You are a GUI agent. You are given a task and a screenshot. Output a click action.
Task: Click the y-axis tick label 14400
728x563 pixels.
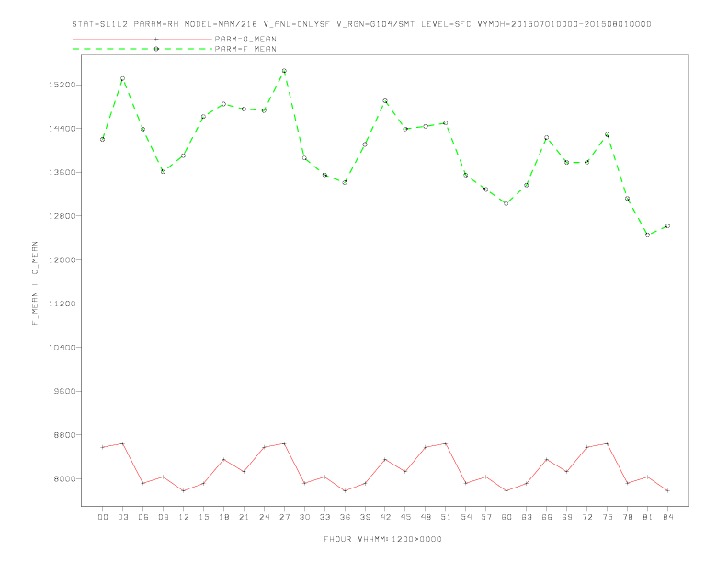62,129
